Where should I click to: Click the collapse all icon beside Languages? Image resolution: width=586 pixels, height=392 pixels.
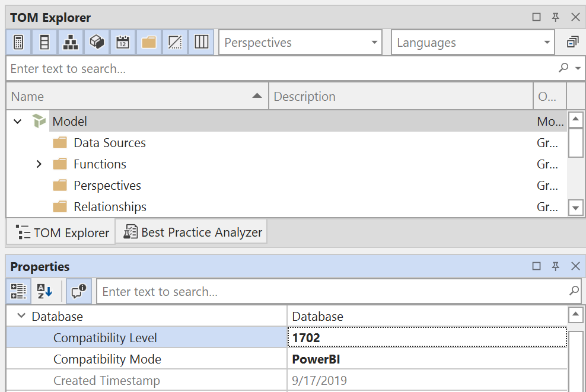[x=572, y=43]
